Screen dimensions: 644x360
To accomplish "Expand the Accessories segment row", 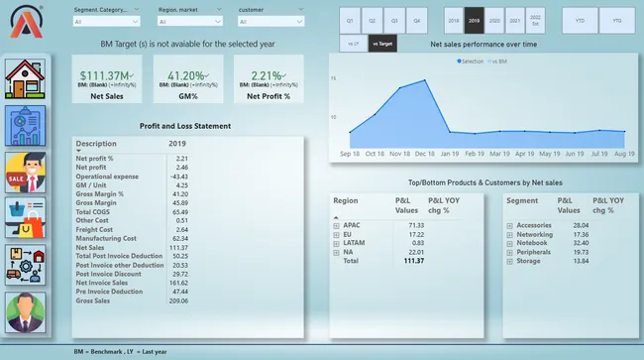I will 509,225.
